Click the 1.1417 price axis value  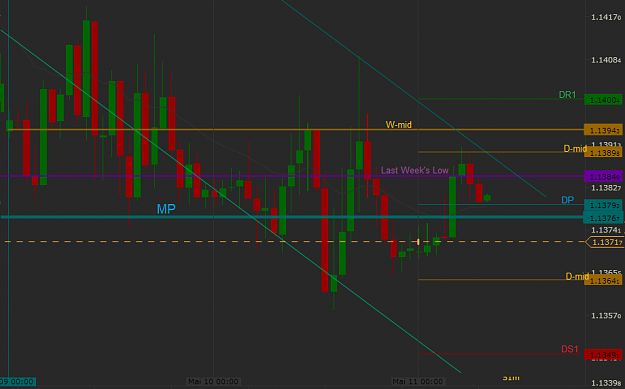606,17
